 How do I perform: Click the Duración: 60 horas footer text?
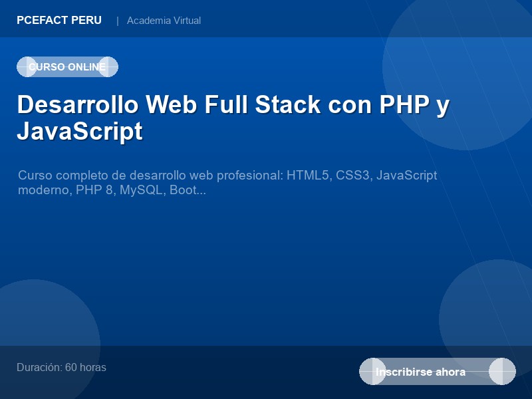coord(62,367)
